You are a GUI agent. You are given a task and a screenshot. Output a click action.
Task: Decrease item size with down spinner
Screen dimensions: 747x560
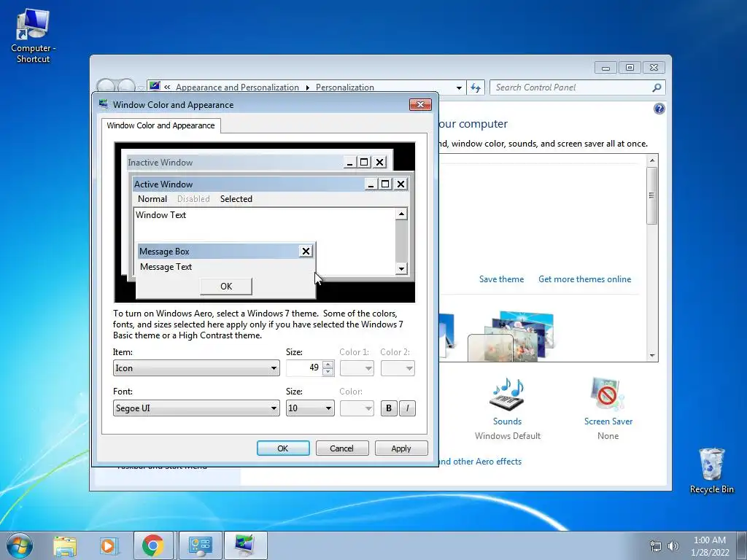point(328,372)
